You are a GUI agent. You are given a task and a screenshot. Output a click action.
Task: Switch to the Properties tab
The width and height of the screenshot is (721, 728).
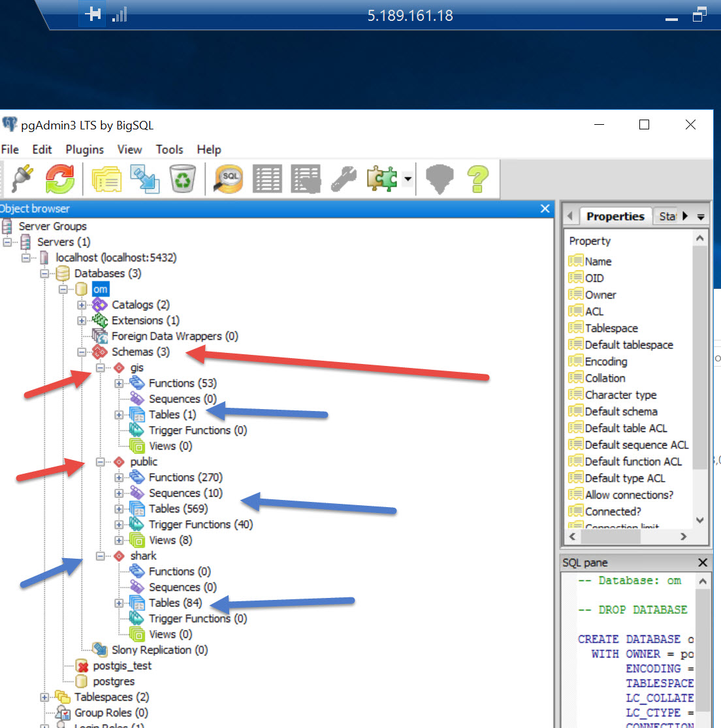(x=615, y=216)
